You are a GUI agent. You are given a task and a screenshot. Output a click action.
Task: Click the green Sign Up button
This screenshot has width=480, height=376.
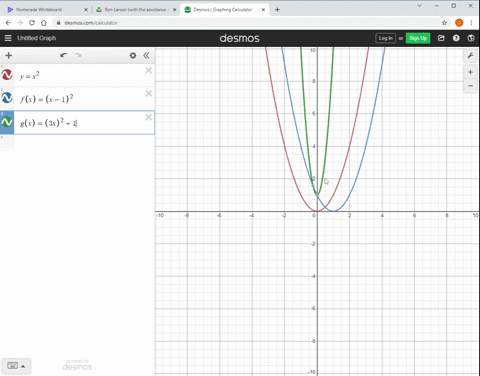418,38
